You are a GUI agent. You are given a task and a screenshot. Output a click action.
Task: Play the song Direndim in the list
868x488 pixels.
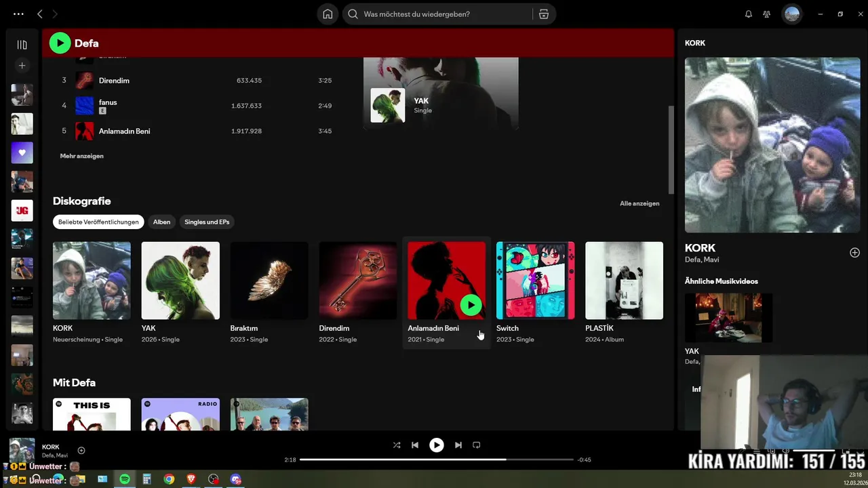[x=114, y=81]
